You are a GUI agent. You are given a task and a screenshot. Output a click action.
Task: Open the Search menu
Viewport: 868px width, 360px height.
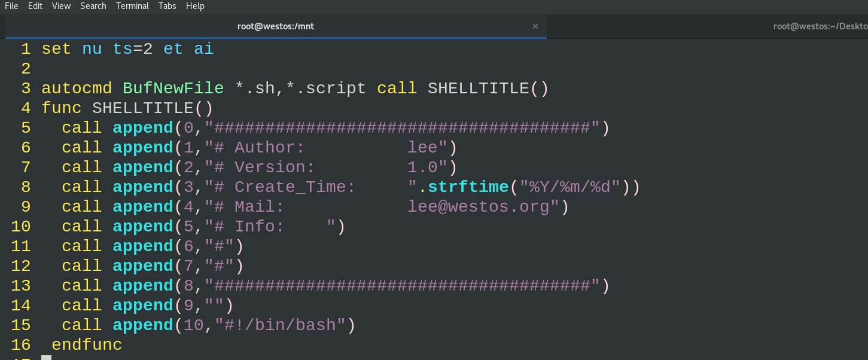click(93, 6)
